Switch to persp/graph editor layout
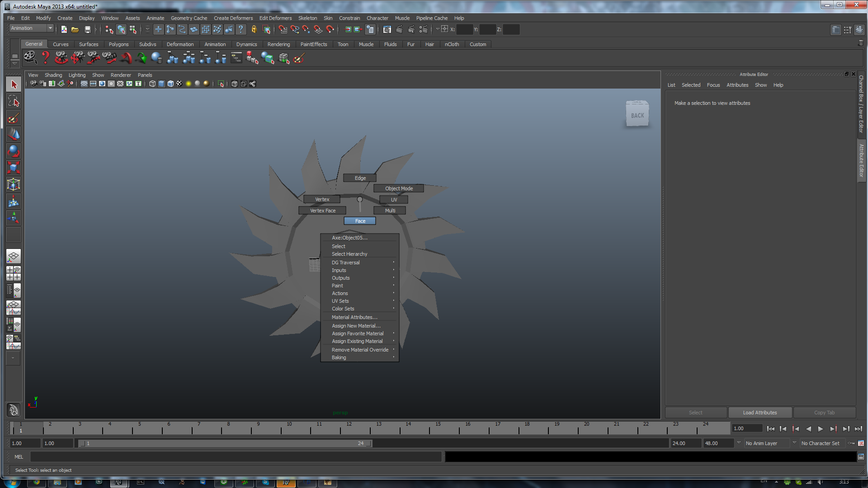The height and width of the screenshot is (488, 868). tap(14, 308)
